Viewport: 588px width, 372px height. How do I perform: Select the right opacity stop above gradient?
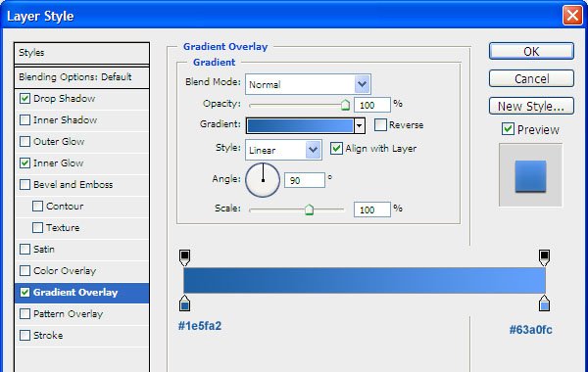(544, 257)
